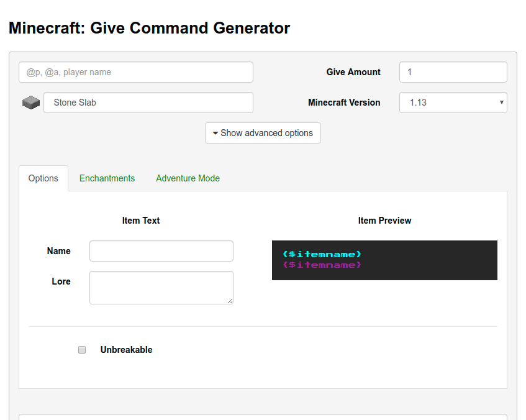Click the Give Amount field

(x=453, y=72)
